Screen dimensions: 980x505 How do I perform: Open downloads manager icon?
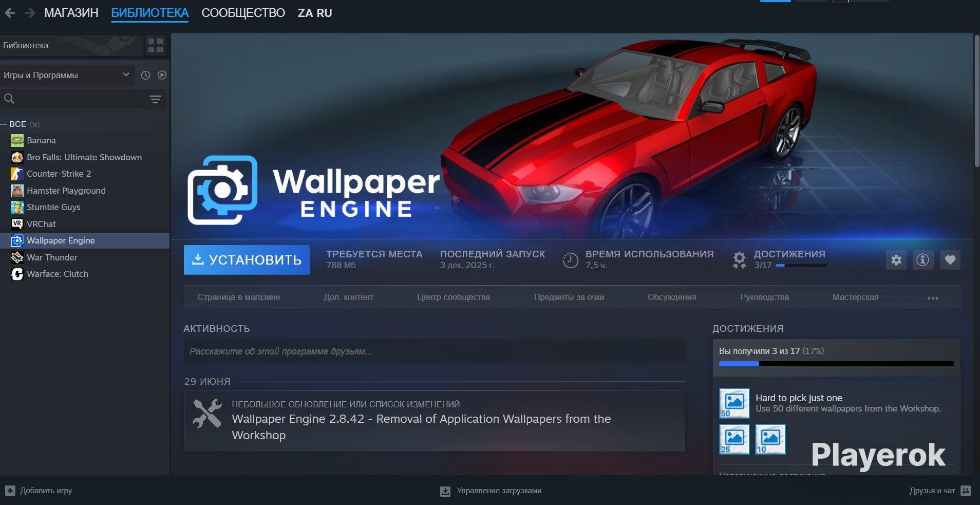coord(445,491)
